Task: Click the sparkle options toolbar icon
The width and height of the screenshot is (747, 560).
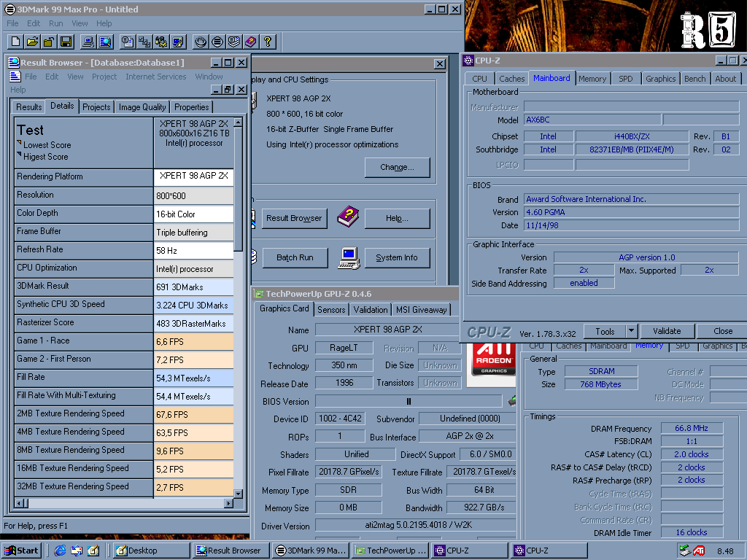Action: point(161,42)
